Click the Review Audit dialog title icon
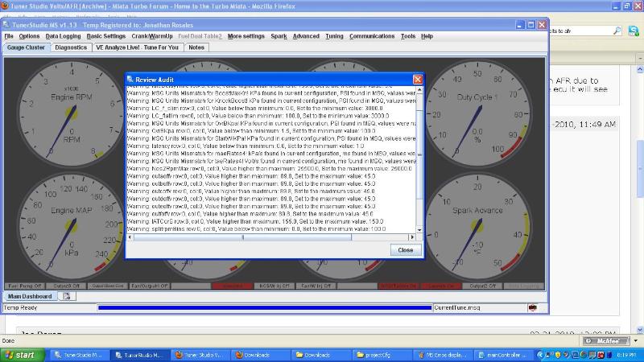The width and height of the screenshot is (644, 362). [130, 80]
